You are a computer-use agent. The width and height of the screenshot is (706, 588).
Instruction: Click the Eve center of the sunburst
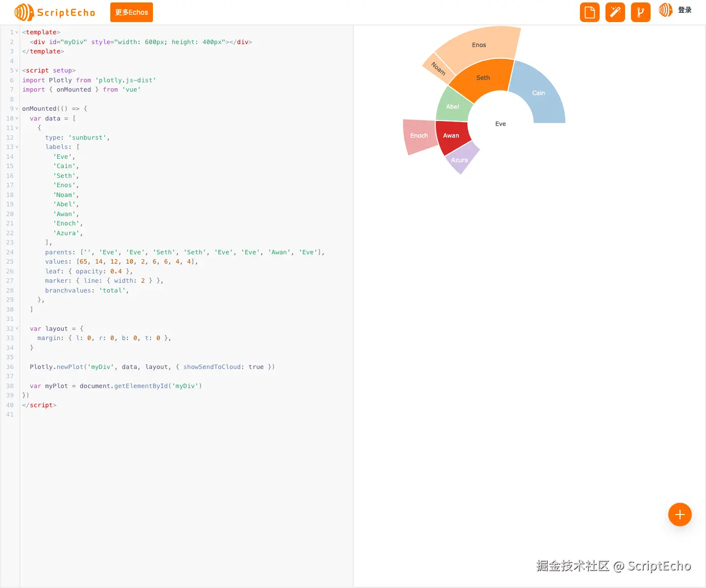coord(501,124)
